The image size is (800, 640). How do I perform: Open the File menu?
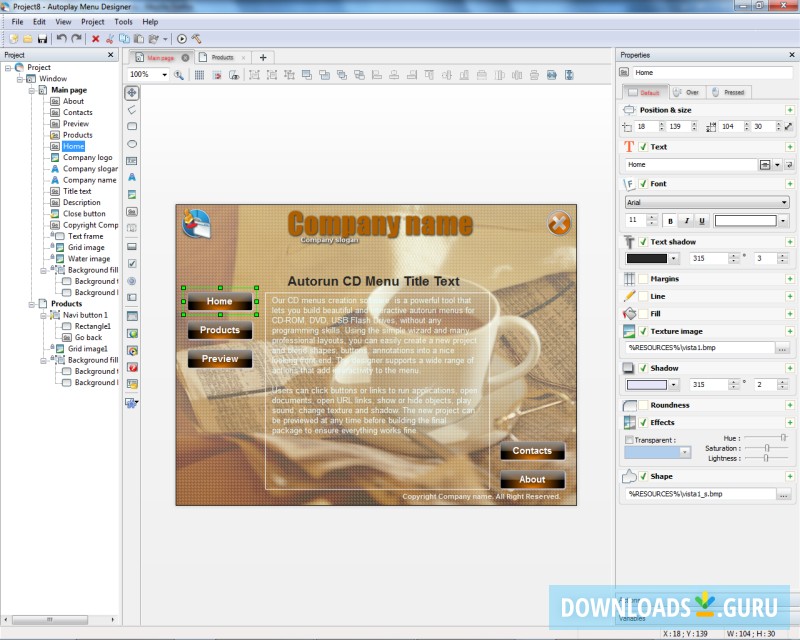coord(17,22)
